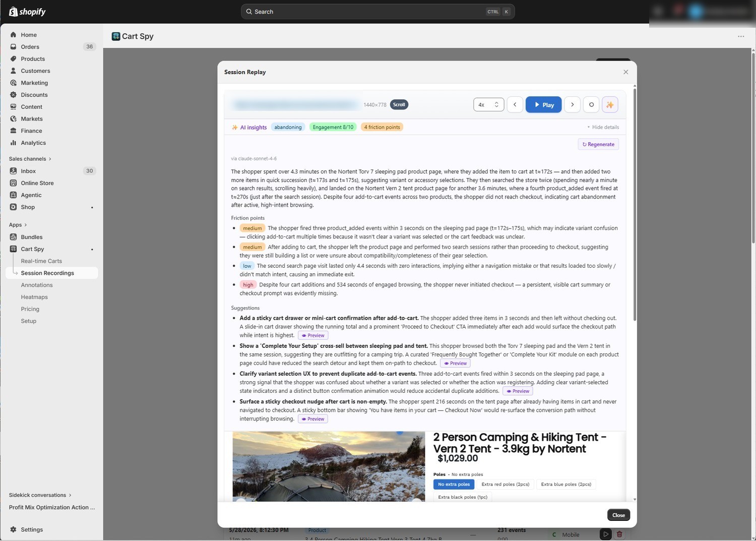This screenshot has height=541, width=756.
Task: Open Markets section
Action: 32,119
